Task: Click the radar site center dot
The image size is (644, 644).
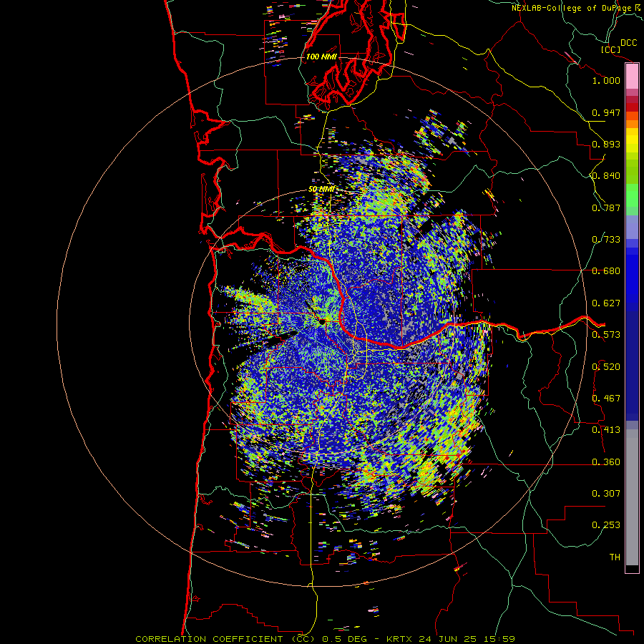Action: (x=322, y=322)
